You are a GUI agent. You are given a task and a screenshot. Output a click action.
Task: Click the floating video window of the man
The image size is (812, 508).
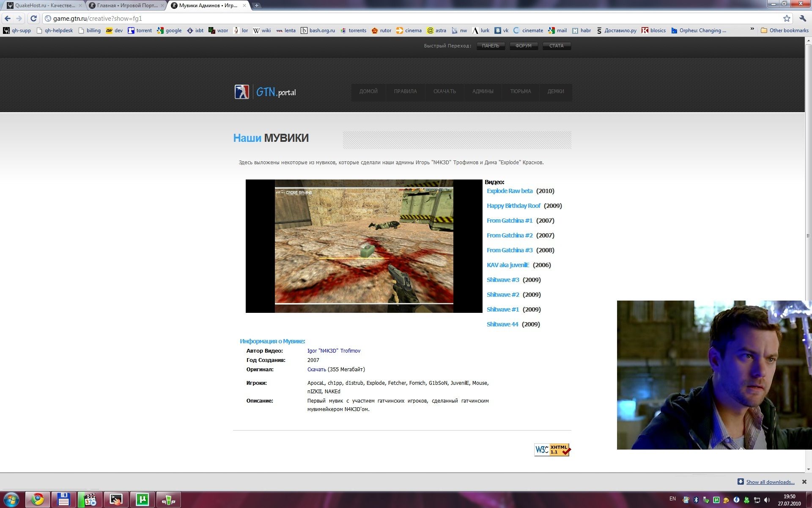pyautogui.click(x=714, y=375)
